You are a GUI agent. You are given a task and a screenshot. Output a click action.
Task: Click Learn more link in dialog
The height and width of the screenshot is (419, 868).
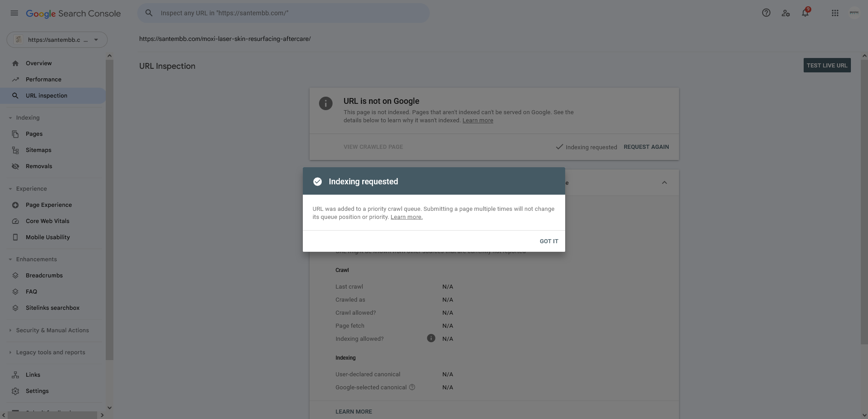[406, 217]
